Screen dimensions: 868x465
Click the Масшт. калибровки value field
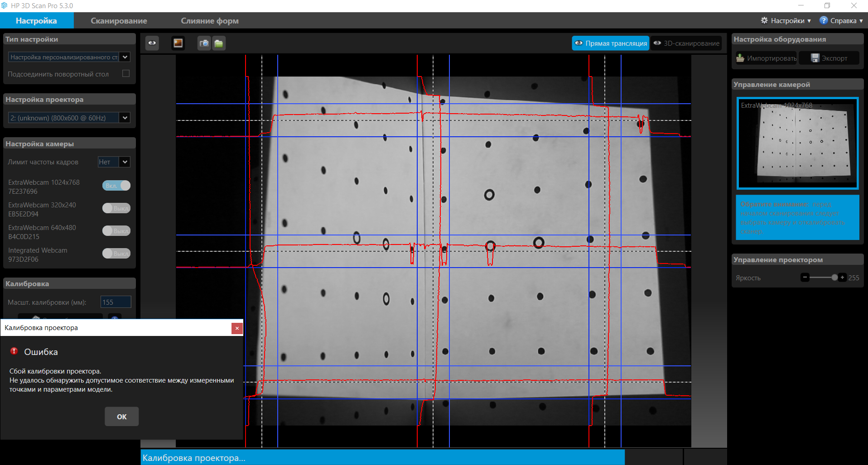(x=116, y=302)
